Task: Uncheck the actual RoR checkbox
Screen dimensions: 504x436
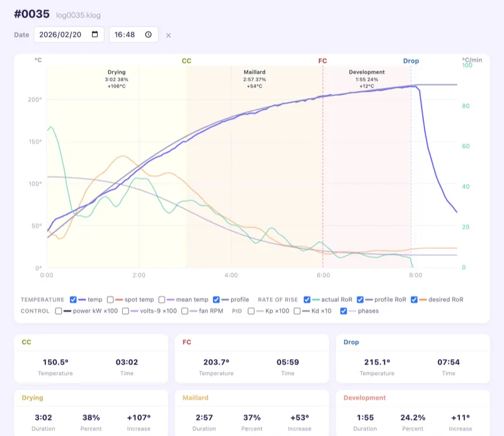Action: (307, 300)
